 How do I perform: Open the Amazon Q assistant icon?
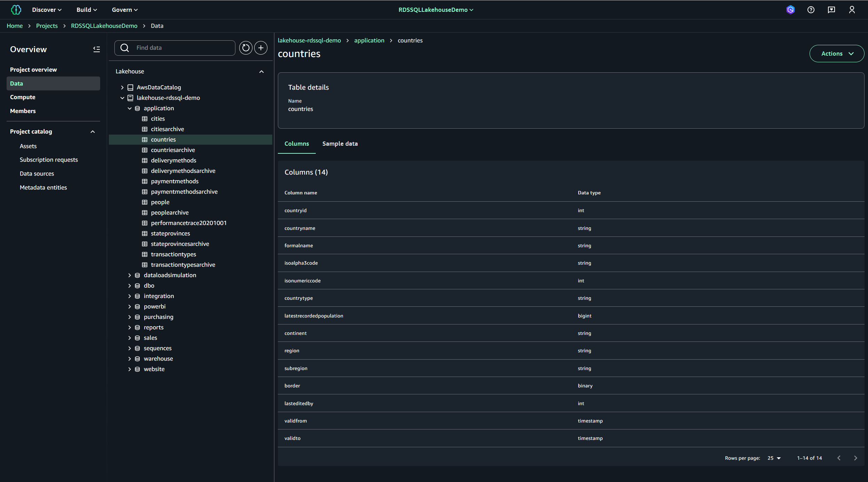point(790,10)
